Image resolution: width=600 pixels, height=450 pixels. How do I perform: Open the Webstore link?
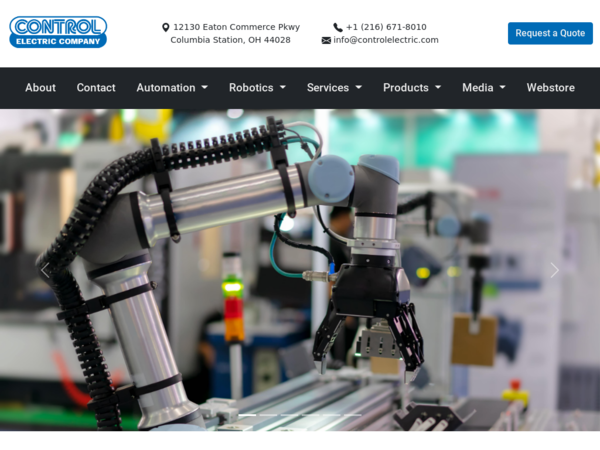(551, 88)
